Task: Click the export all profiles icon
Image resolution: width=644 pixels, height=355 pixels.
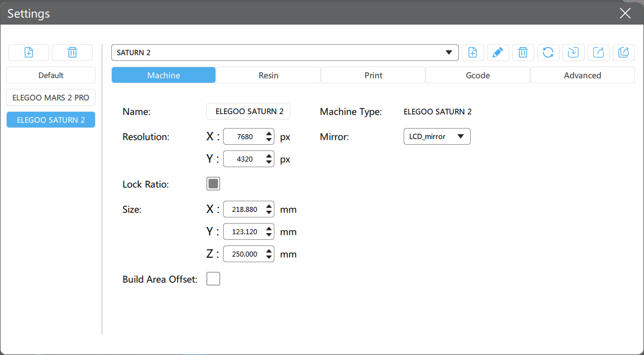Action: (x=624, y=53)
